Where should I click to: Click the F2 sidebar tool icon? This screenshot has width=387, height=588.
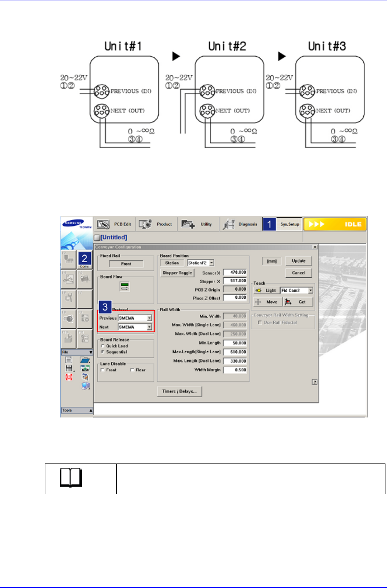pos(68,259)
